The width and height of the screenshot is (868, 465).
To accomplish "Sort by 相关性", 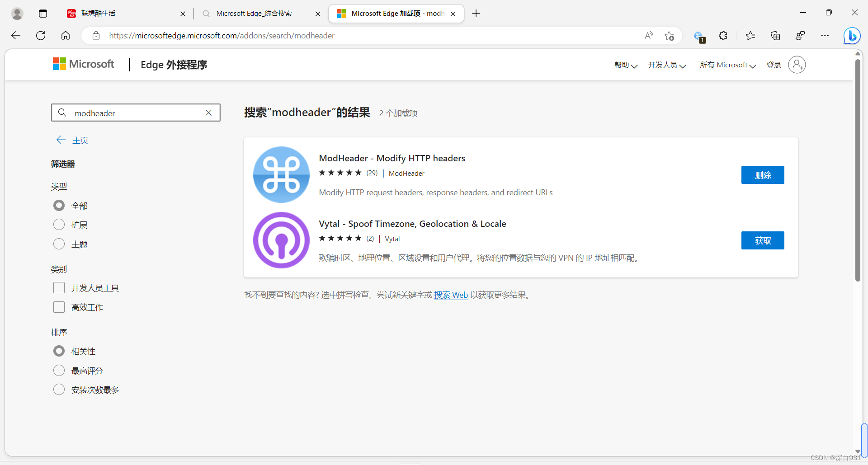I will click(x=59, y=351).
